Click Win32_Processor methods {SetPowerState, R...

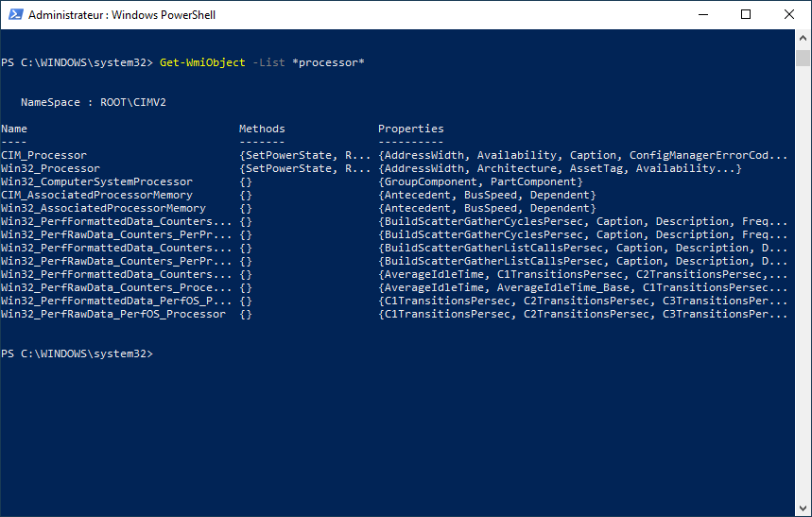pyautogui.click(x=305, y=169)
